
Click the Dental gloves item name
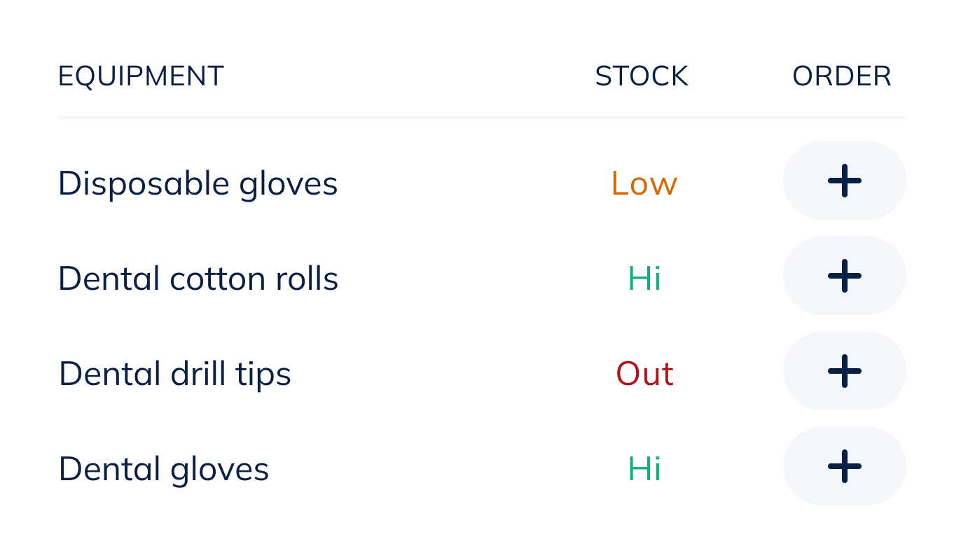click(163, 469)
